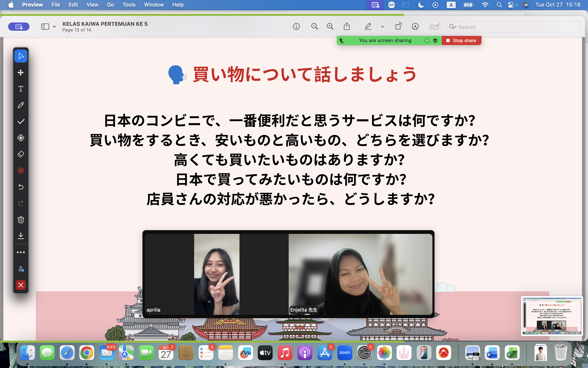This screenshot has width=588, height=368.
Task: Click the Share icon in Preview toolbar
Action: tap(347, 26)
